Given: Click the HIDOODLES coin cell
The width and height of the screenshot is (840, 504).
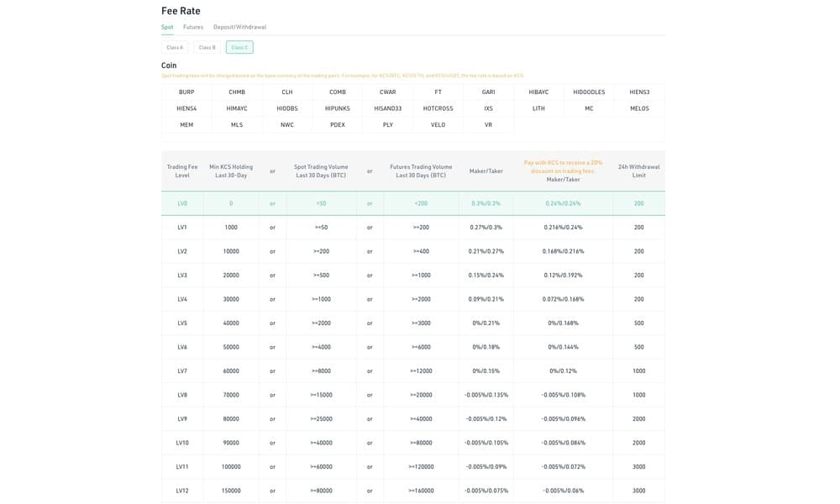Looking at the screenshot, I should pyautogui.click(x=590, y=92).
